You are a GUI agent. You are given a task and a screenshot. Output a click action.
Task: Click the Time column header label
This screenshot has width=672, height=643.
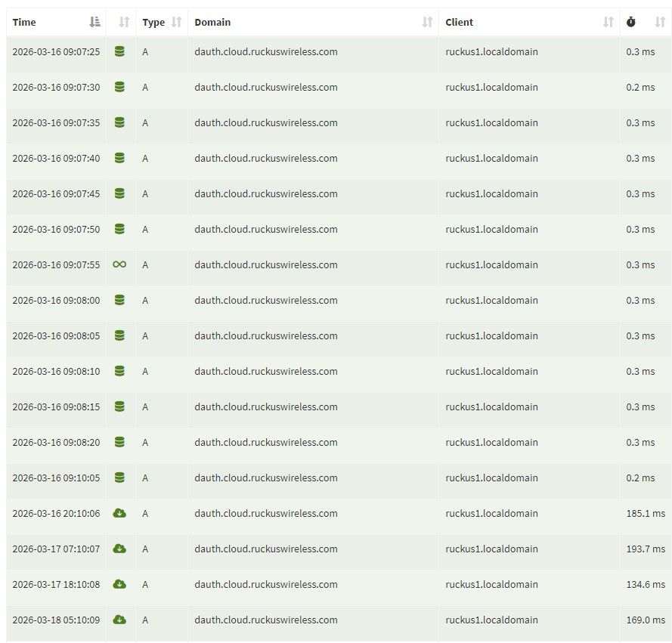(24, 22)
